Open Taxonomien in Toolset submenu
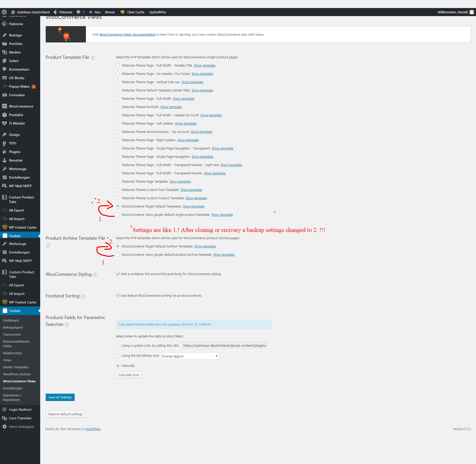 [x=12, y=334]
